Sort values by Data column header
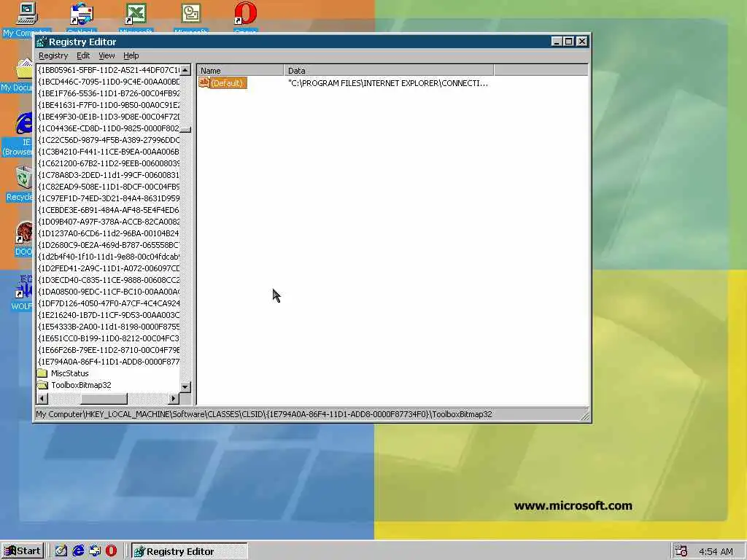This screenshot has height=560, width=747. click(389, 71)
